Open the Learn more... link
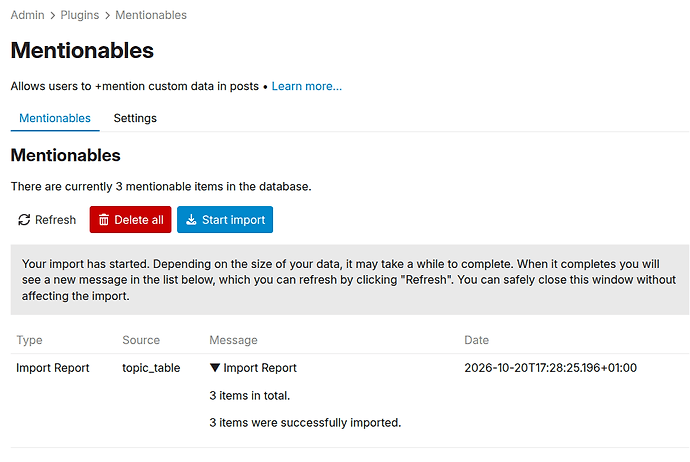 pos(307,86)
